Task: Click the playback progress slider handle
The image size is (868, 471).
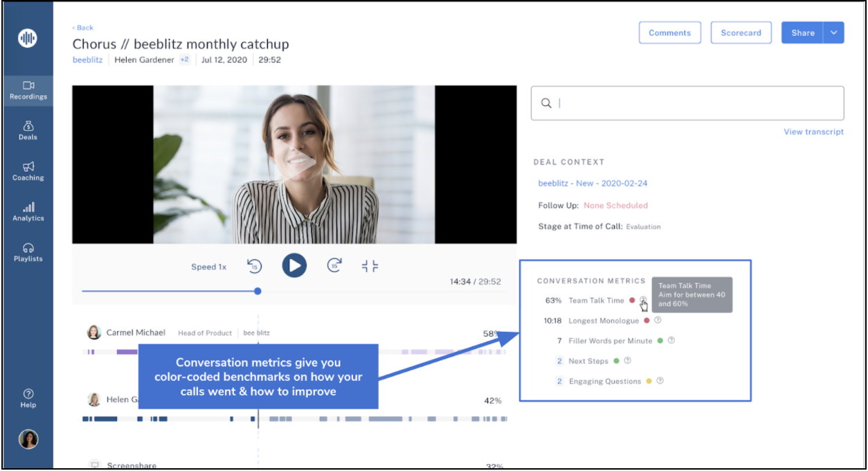Action: pos(257,291)
